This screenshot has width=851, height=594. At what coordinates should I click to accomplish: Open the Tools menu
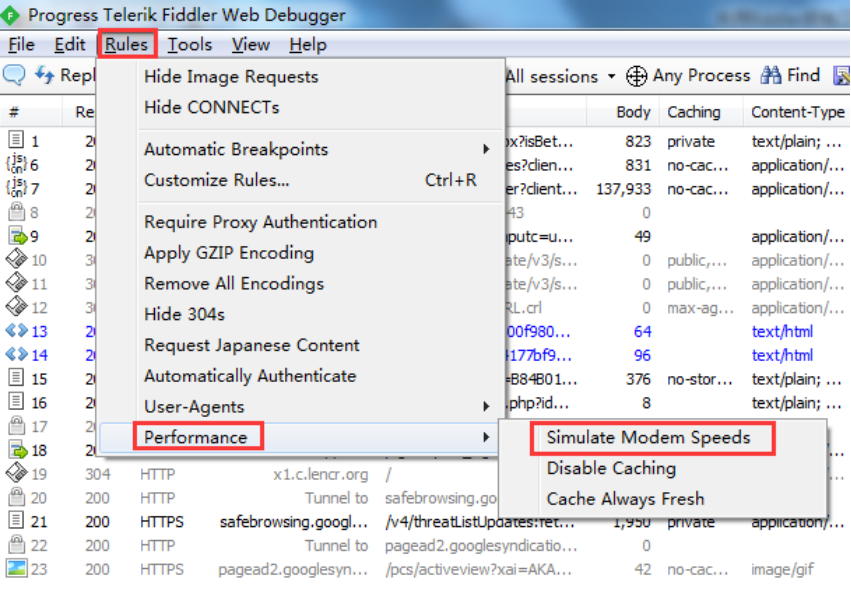point(189,45)
